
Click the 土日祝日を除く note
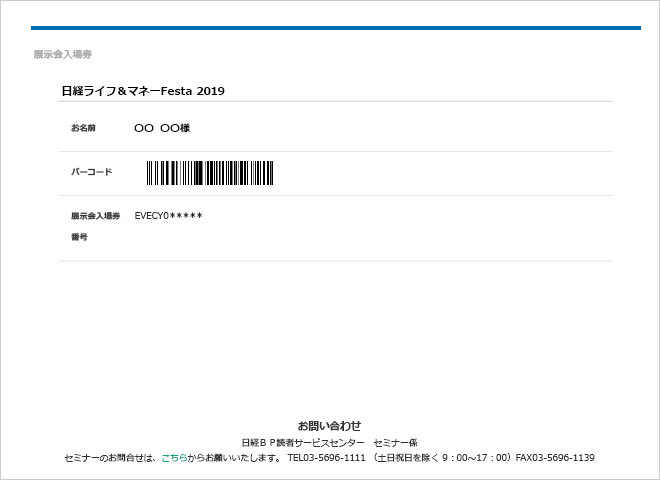point(405,458)
